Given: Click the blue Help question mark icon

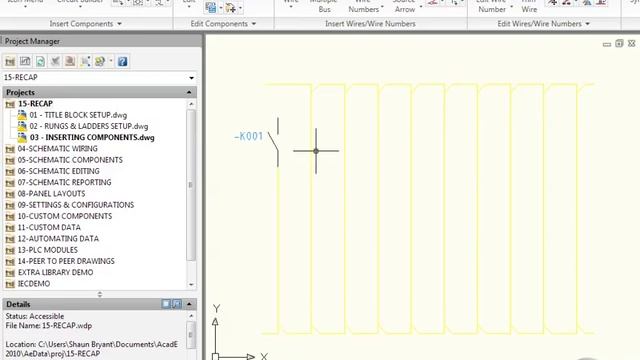Looking at the screenshot, I should tap(122, 62).
